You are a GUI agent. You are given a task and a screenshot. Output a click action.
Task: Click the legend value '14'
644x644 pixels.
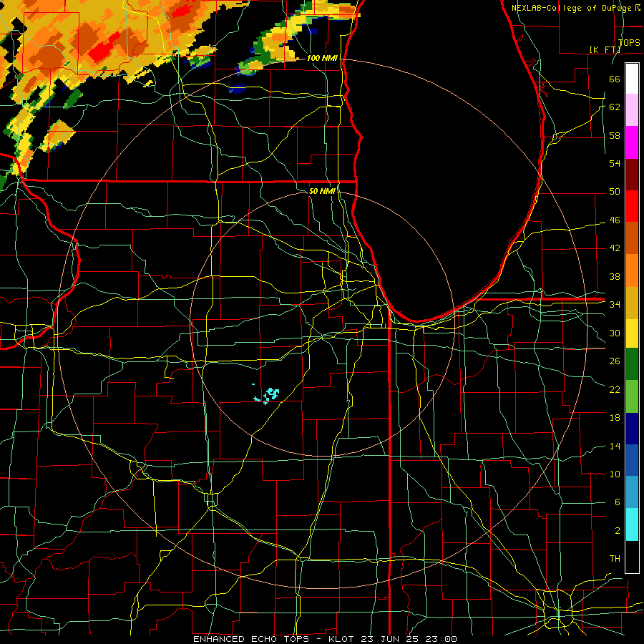coord(615,446)
